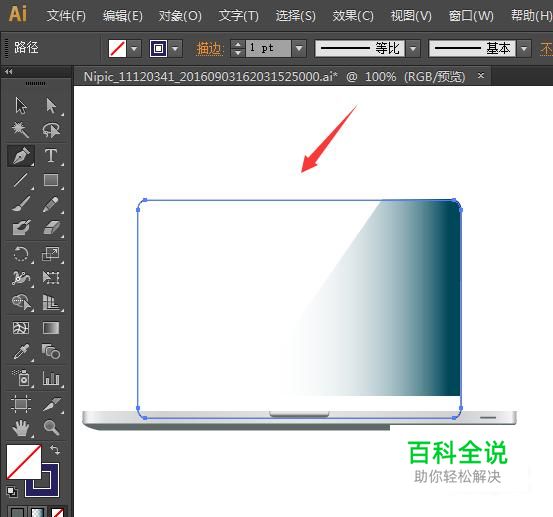Open the 窗口(W) menu

[471, 16]
